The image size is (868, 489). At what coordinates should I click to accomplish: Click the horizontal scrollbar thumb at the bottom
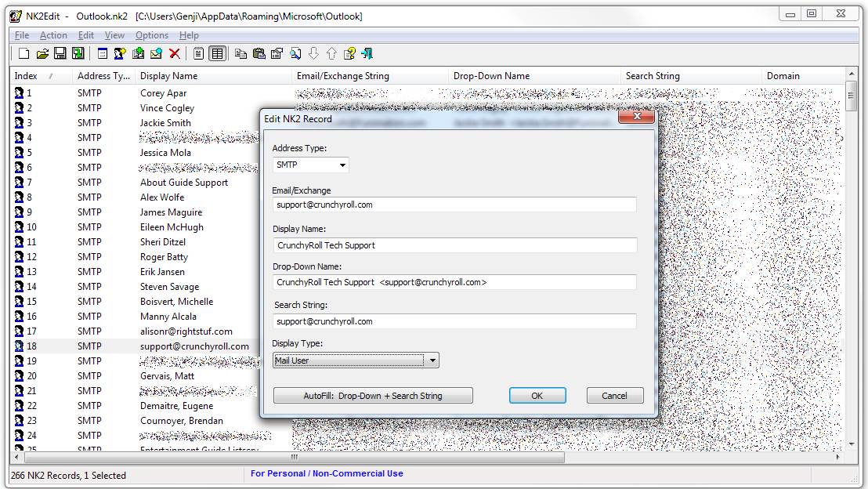click(295, 457)
